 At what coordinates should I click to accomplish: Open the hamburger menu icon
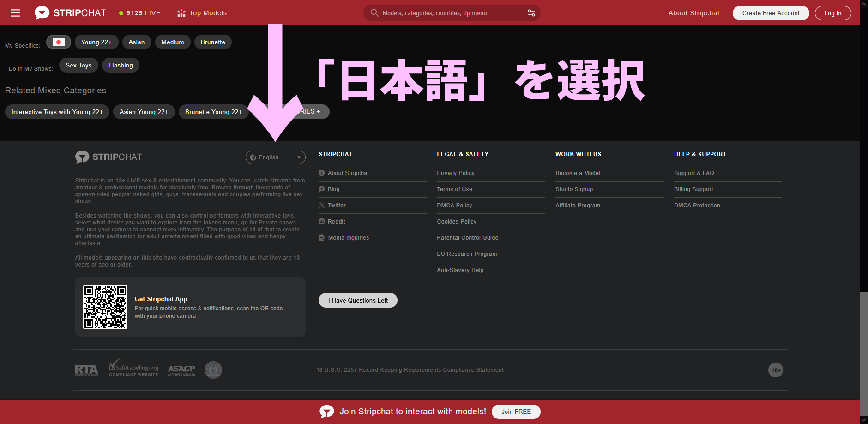15,13
